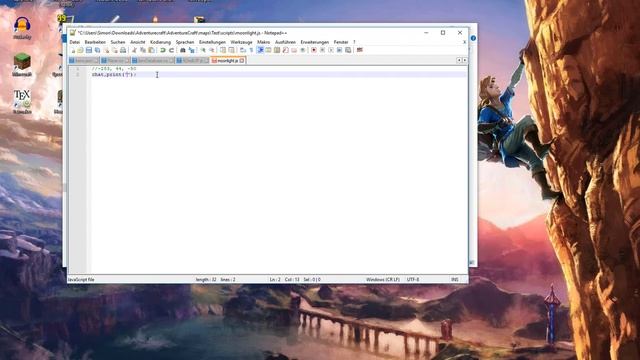Click the Cut (scissors) toolbar icon
Image resolution: width=640 pixels, height=360 pixels.
[x=134, y=50]
